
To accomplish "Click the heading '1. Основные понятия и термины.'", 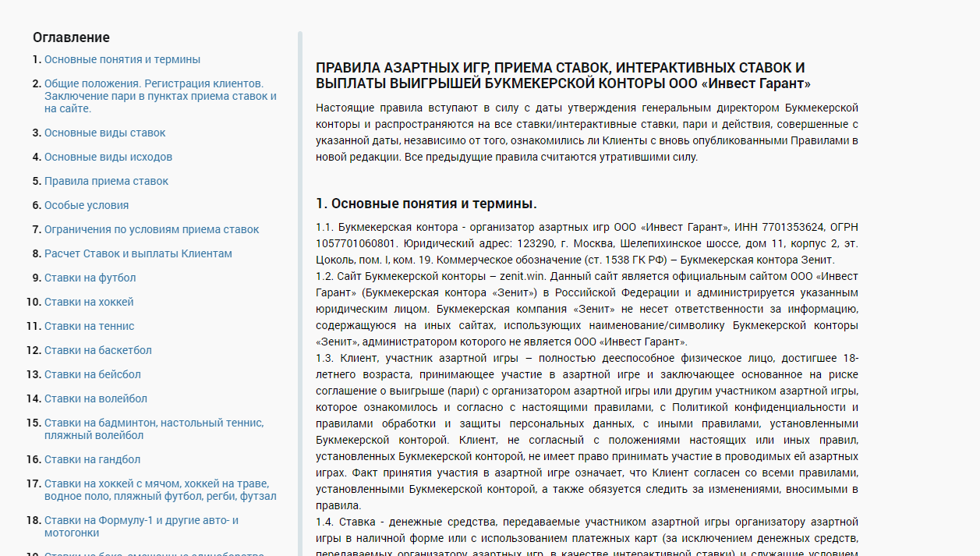I will click(x=426, y=204).
